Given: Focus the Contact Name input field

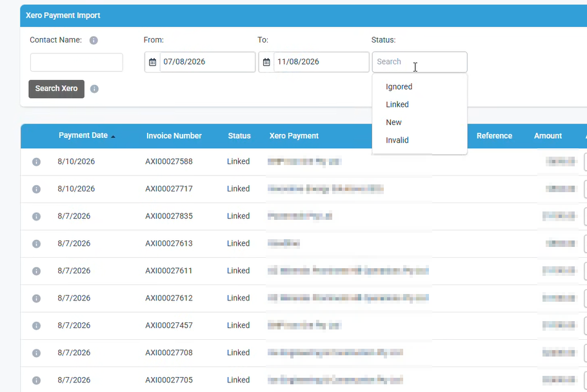Looking at the screenshot, I should tap(76, 62).
